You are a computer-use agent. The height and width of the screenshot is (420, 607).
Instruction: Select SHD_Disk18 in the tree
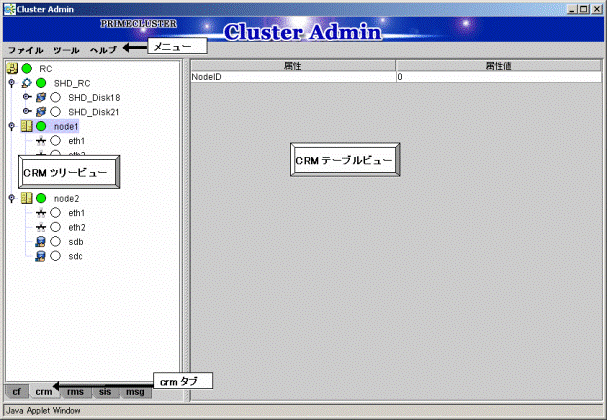(x=94, y=98)
